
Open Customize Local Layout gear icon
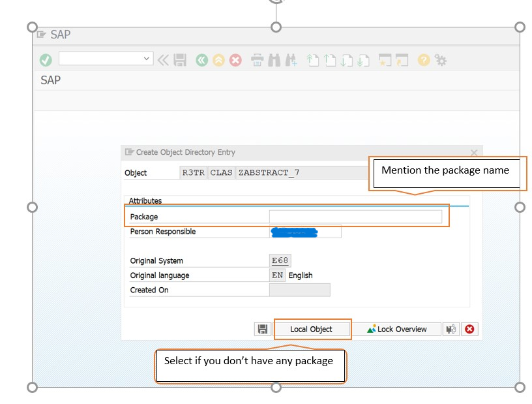[441, 60]
